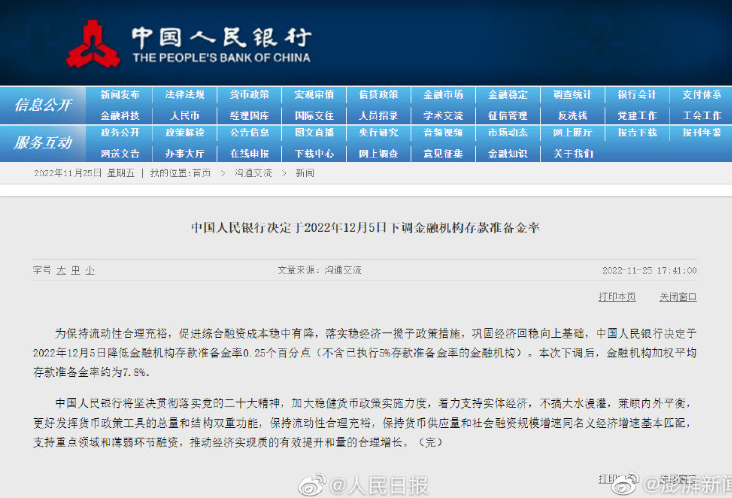Open the 信贷政策 menu item
The height and width of the screenshot is (498, 732).
tap(379, 95)
